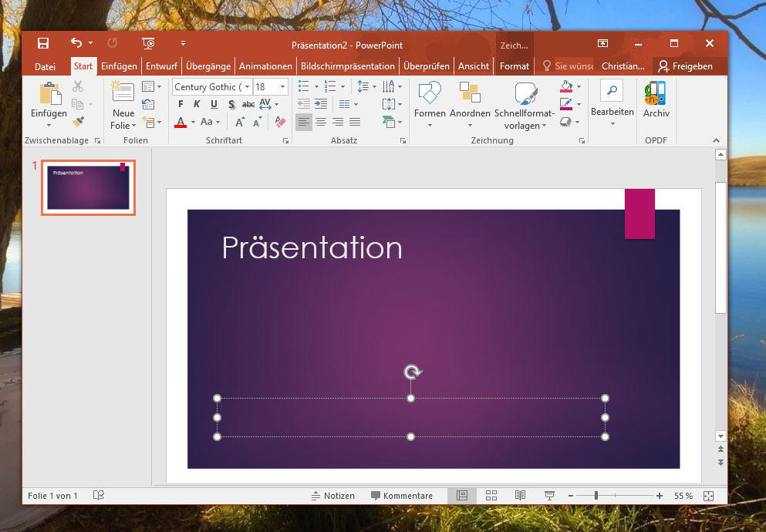Click the Notizen button
766x532 pixels.
click(332, 496)
